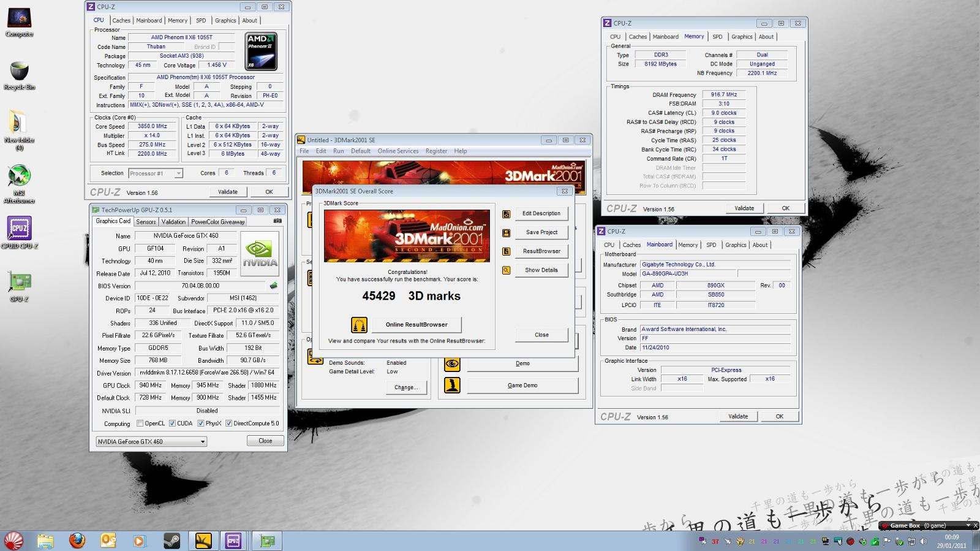Screen dimensions: 980x551
Task: Open the Computer desktop icon
Action: [x=19, y=23]
